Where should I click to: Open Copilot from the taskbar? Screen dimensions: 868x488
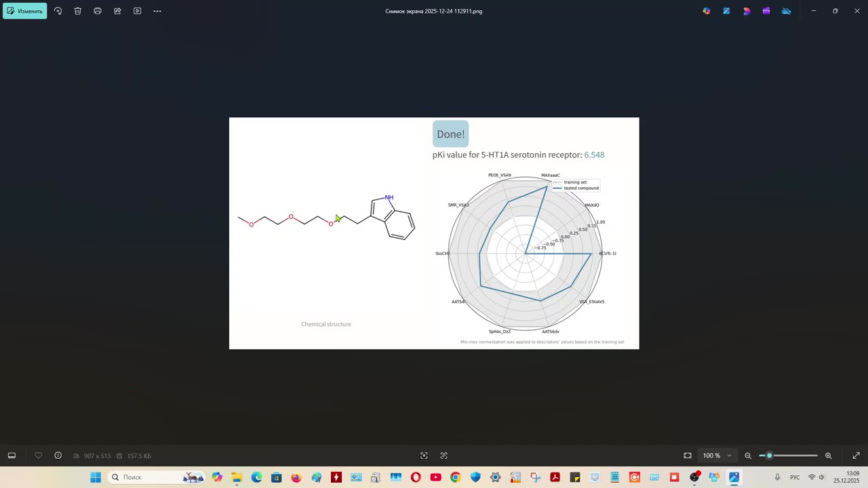pos(217,477)
